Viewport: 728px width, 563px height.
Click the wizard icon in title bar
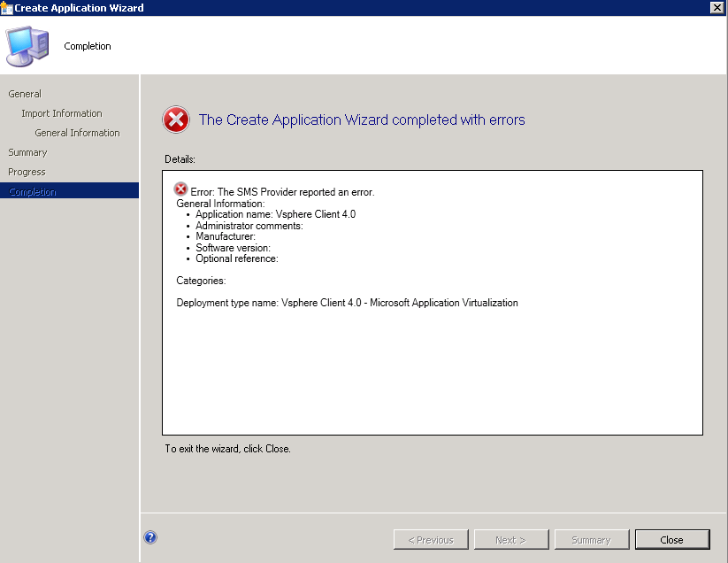[x=7, y=7]
